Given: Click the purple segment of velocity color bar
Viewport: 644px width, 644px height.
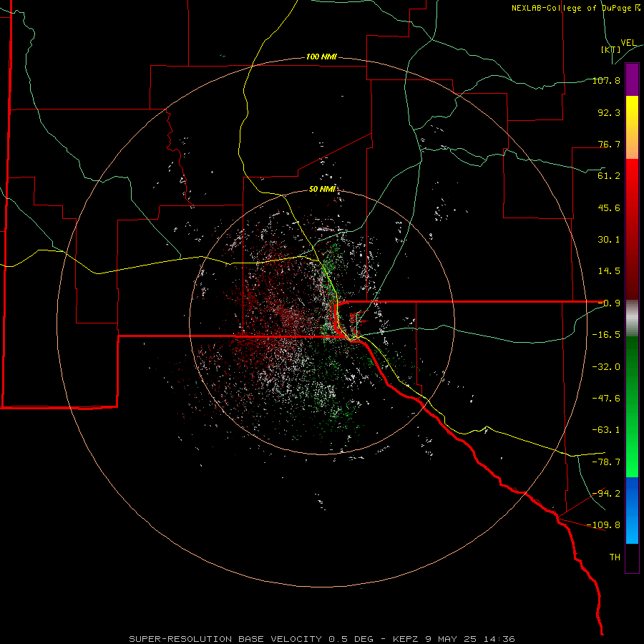Looking at the screenshot, I should 632,80.
